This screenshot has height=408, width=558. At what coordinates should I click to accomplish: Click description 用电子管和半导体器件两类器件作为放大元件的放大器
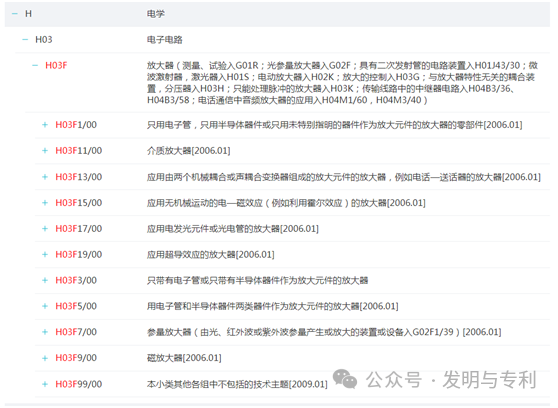pos(273,306)
